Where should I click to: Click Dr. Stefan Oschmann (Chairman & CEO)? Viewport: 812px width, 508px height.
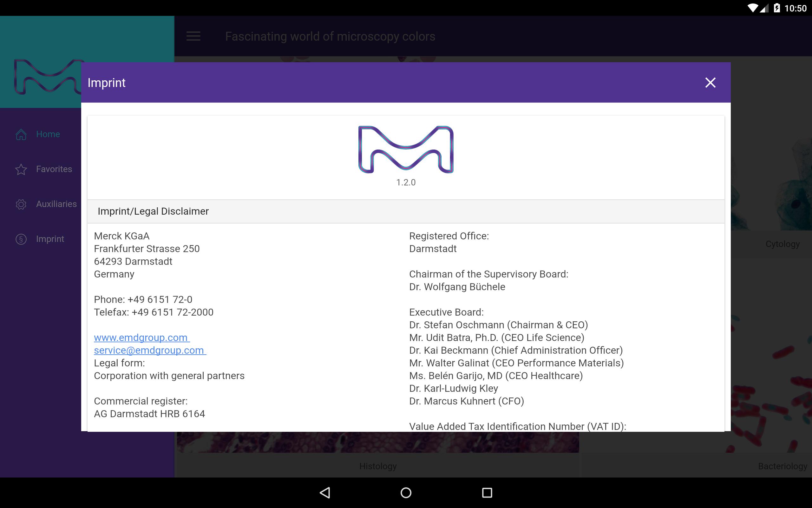(499, 325)
